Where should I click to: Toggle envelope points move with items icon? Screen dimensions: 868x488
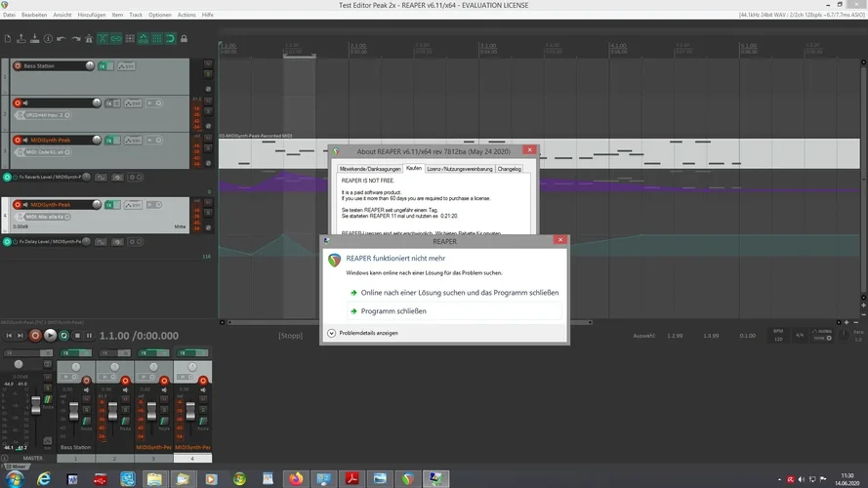click(x=144, y=39)
